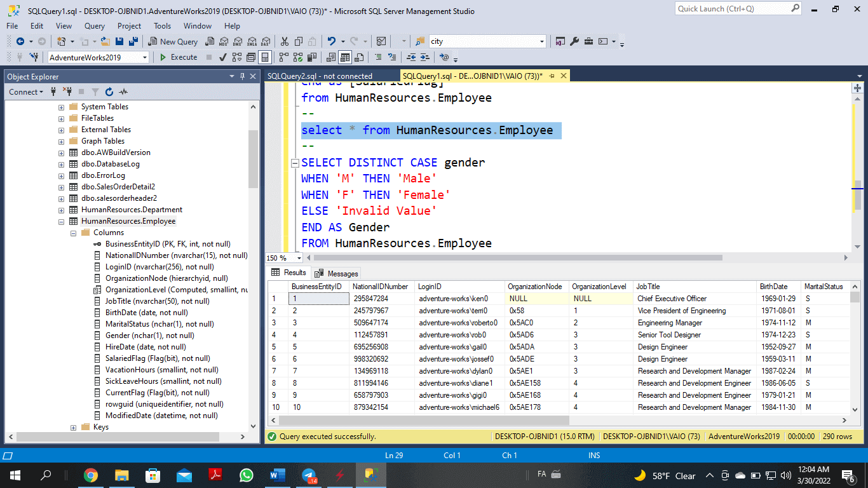This screenshot has height=488, width=868.
Task: Expand the FileTables tree node
Action: pyautogui.click(x=60, y=118)
